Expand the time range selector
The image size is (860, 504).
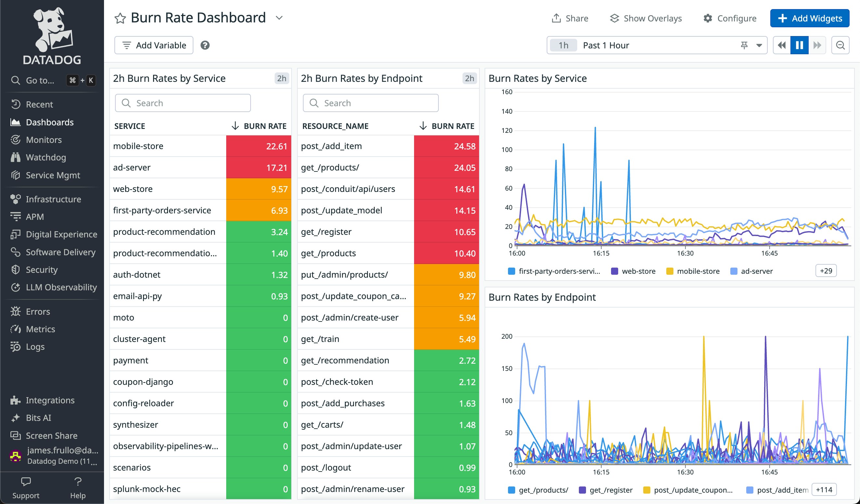[x=759, y=45]
